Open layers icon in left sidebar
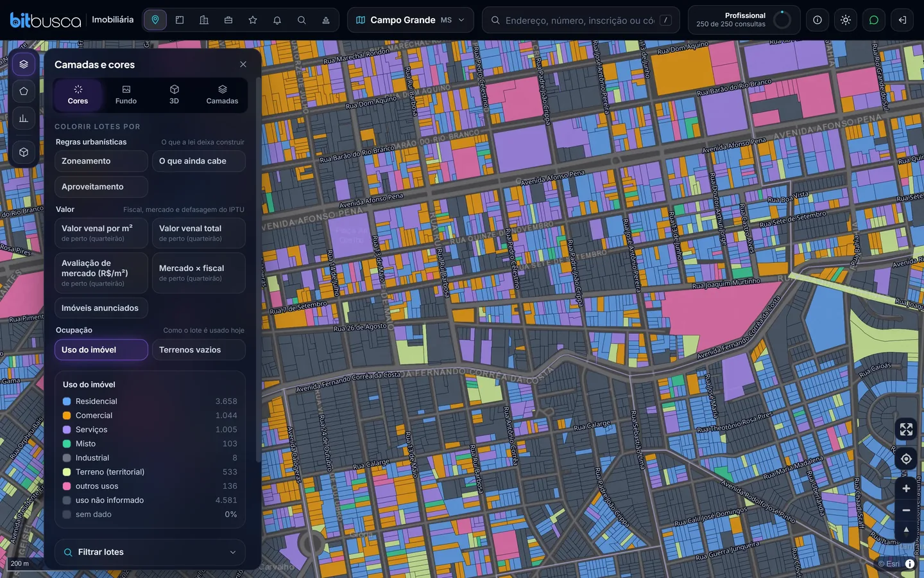924x578 pixels. pyautogui.click(x=24, y=64)
